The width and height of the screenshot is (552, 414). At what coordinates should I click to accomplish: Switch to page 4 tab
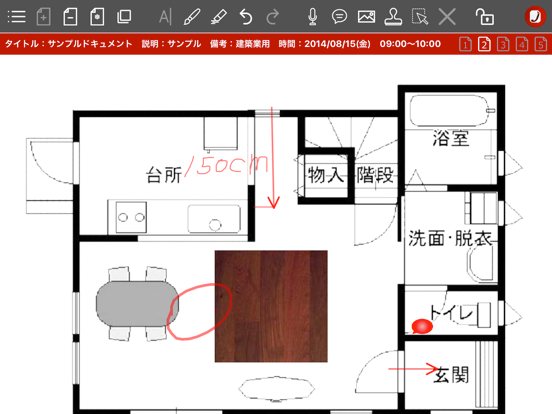[x=522, y=44]
